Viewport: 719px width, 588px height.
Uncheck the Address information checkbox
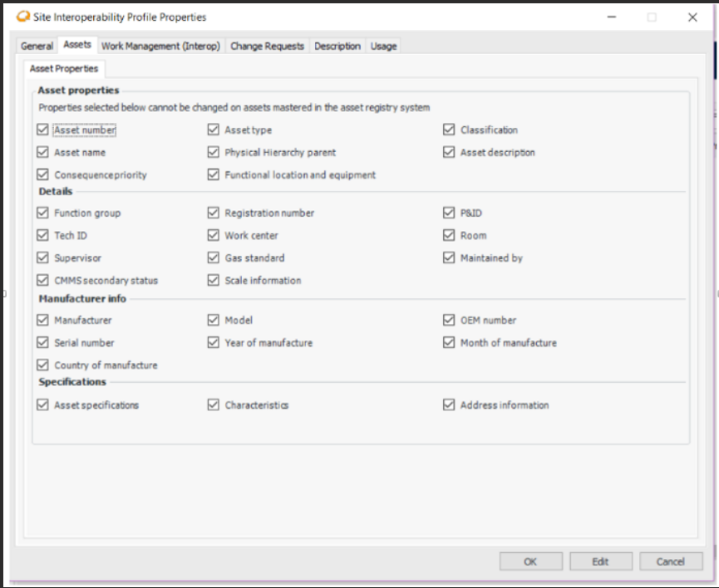[x=449, y=404]
